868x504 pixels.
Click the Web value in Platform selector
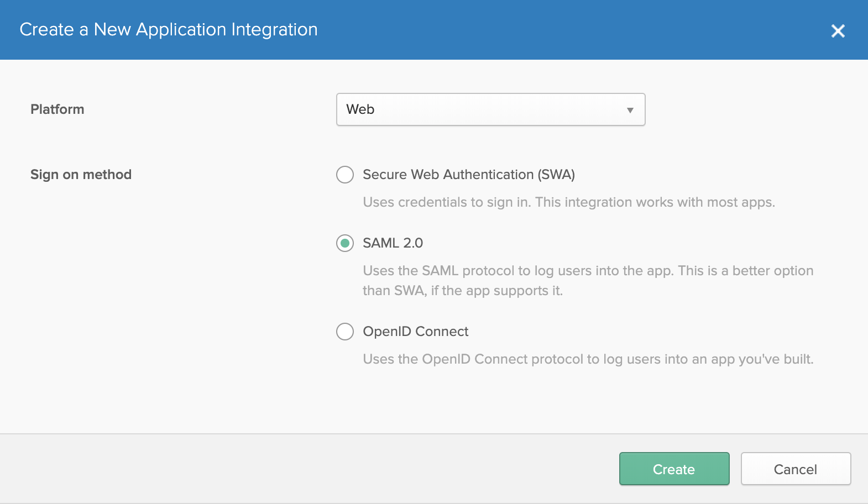360,109
